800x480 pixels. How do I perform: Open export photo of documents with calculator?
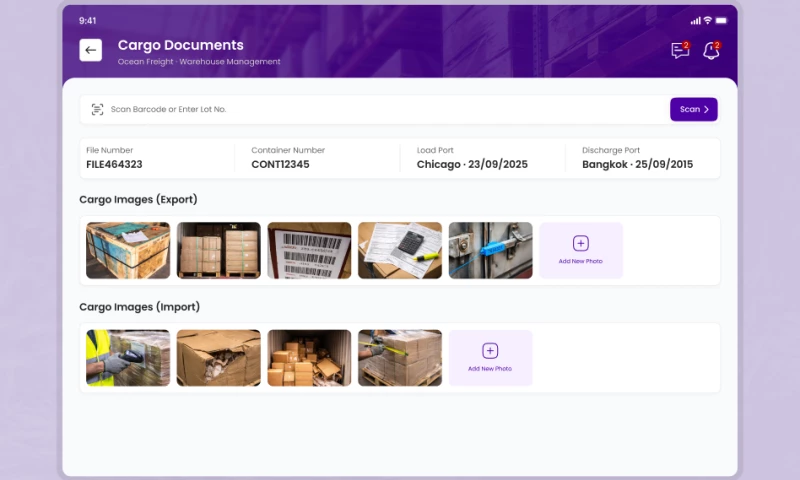tap(400, 250)
